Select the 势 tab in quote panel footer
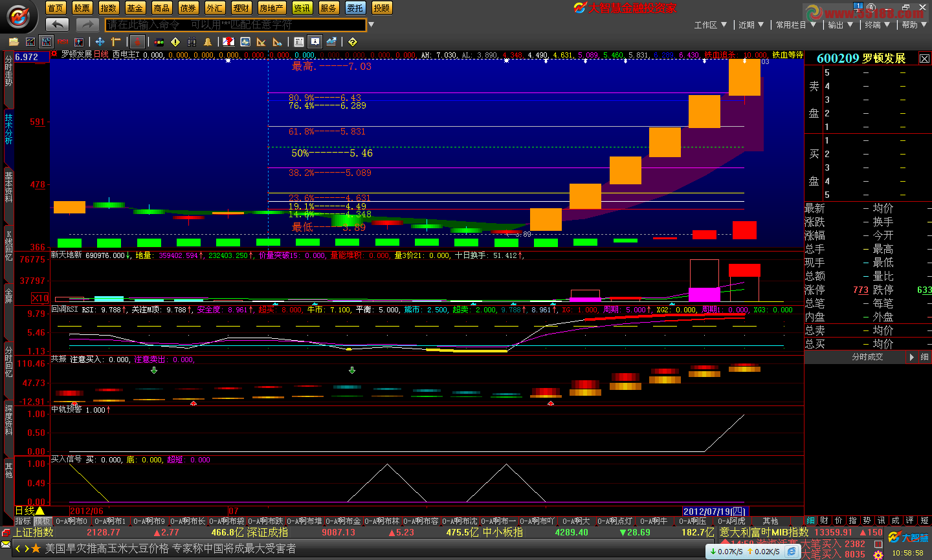 coord(867,521)
